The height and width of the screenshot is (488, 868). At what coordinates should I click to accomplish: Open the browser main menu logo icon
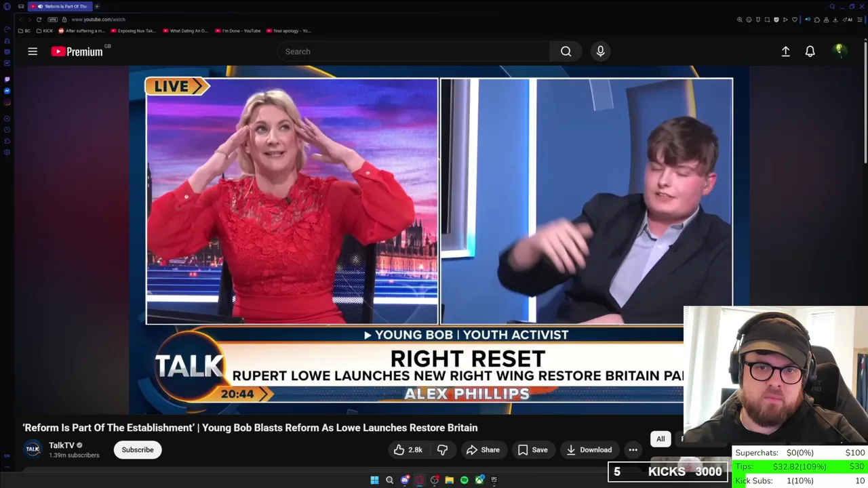[x=7, y=6]
